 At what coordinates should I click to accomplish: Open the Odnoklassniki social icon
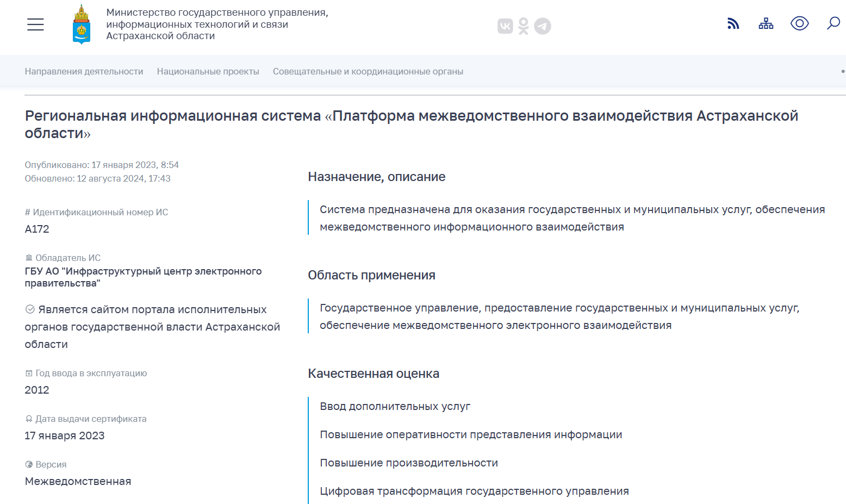pos(524,26)
